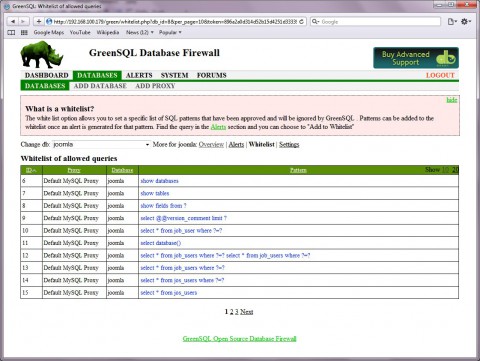Follow the Alerts link in help text

click(218, 127)
